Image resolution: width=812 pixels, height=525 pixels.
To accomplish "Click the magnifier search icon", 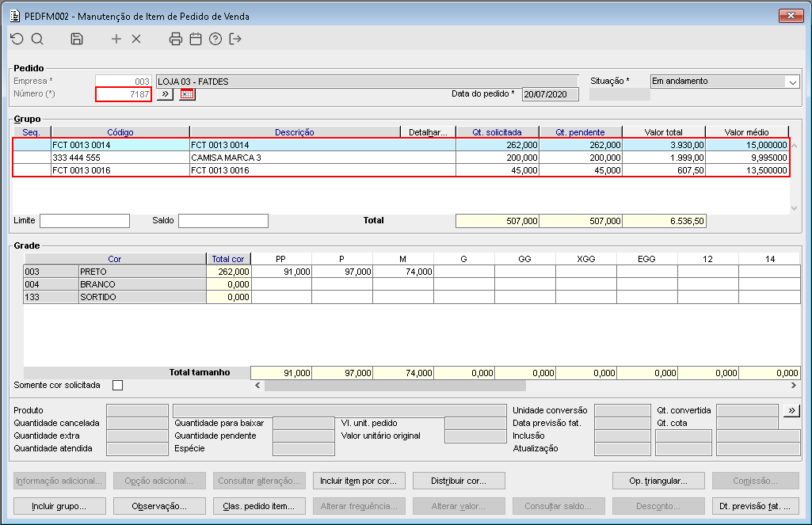I will point(37,39).
